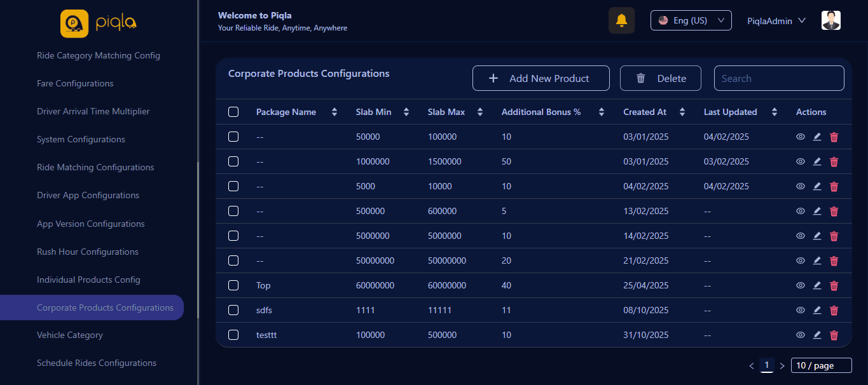View the row created 14/02/2025
The height and width of the screenshot is (385, 868).
[801, 236]
